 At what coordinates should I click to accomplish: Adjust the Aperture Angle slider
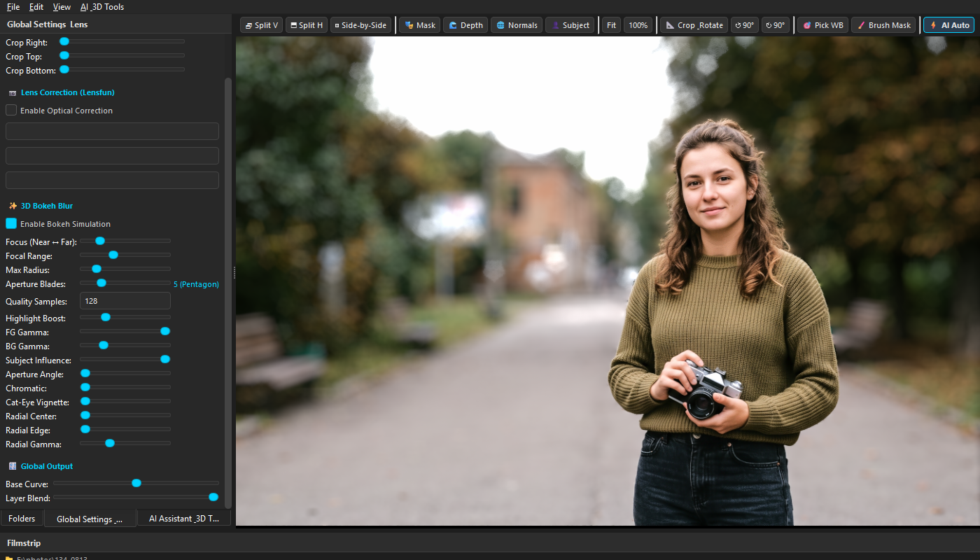tap(125, 373)
